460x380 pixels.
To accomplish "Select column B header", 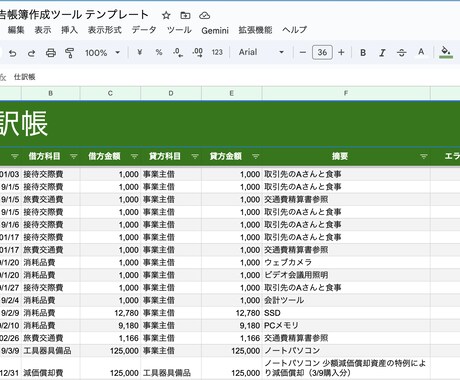I will 51,93.
